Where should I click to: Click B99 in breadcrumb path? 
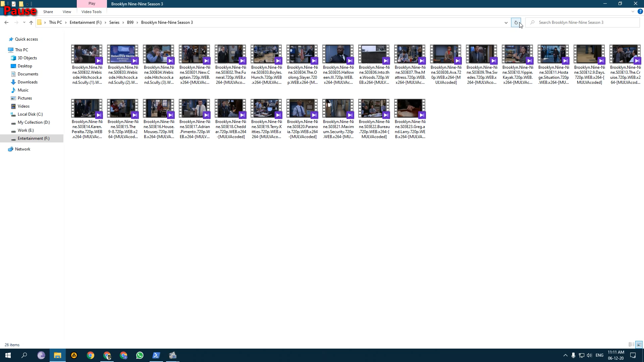click(x=130, y=22)
